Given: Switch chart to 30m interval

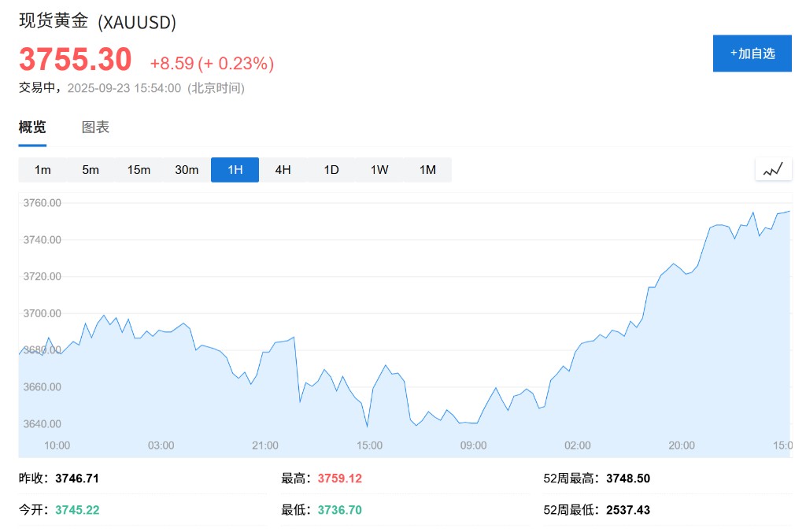Looking at the screenshot, I should pos(187,170).
